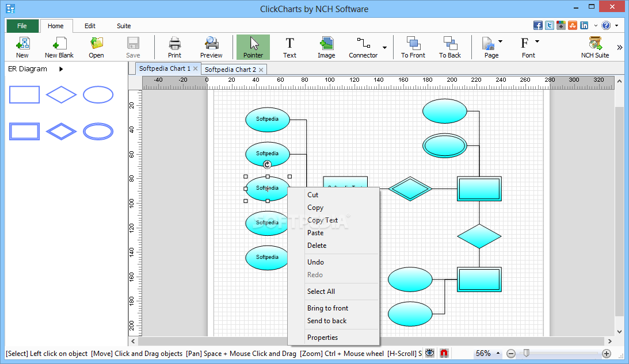Image resolution: width=629 pixels, height=364 pixels.
Task: Expand the ER Diagram shape category arrow
Action: (61, 69)
